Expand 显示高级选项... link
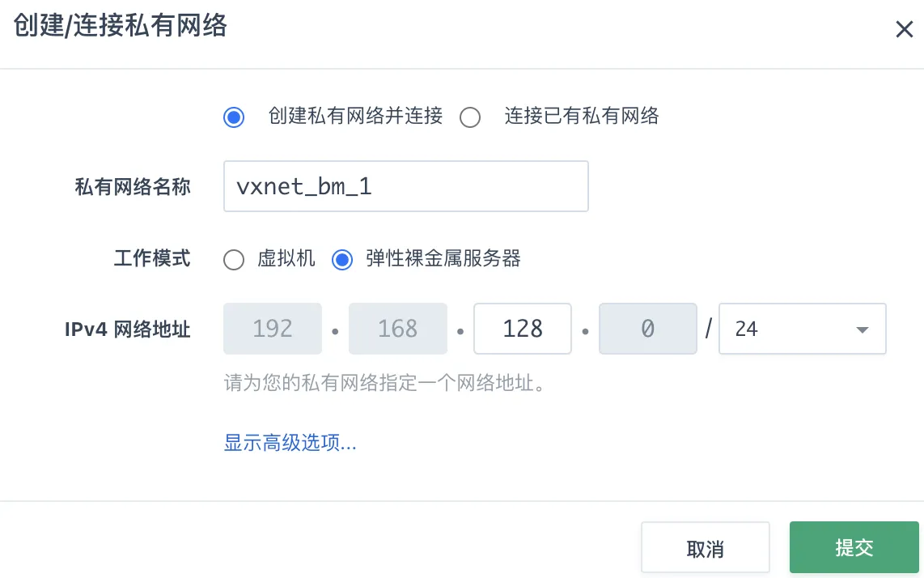 click(290, 443)
